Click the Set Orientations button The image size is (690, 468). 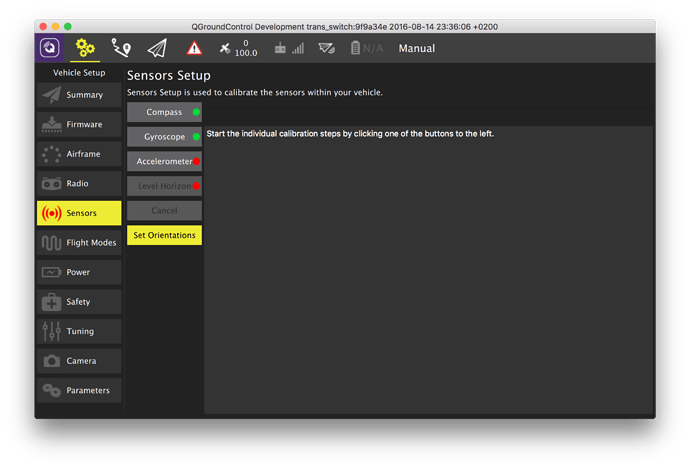pyautogui.click(x=164, y=235)
